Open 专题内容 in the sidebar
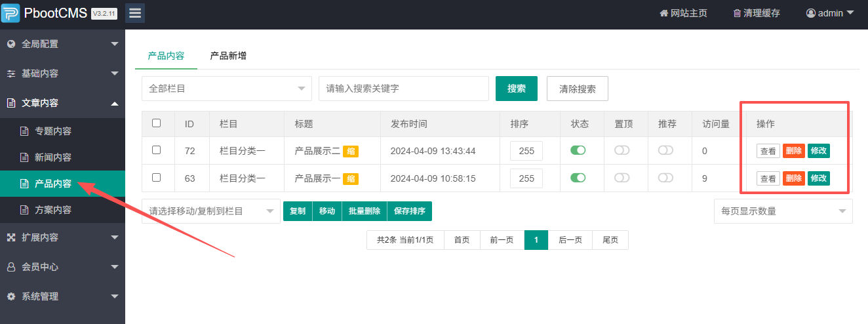Image resolution: width=868 pixels, height=324 pixels. coord(62,131)
